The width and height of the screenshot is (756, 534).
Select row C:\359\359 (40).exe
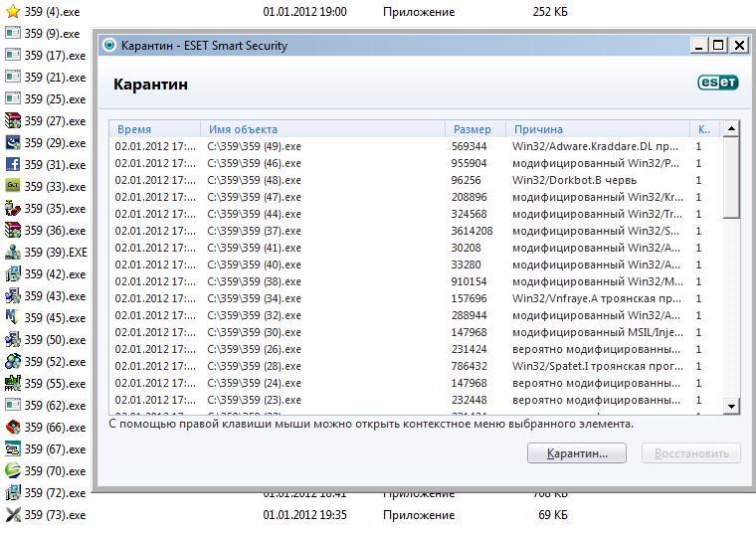tap(416, 265)
